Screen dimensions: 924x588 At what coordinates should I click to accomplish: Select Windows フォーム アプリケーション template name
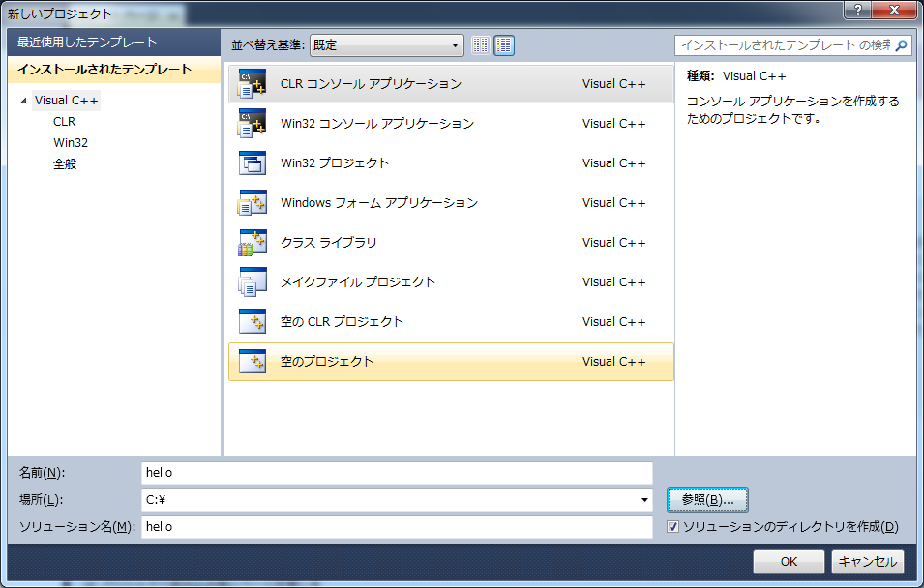tap(379, 203)
